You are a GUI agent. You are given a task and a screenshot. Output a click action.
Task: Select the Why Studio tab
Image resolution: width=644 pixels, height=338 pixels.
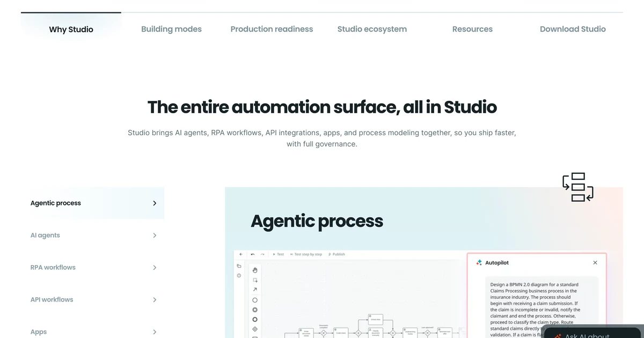tap(71, 30)
